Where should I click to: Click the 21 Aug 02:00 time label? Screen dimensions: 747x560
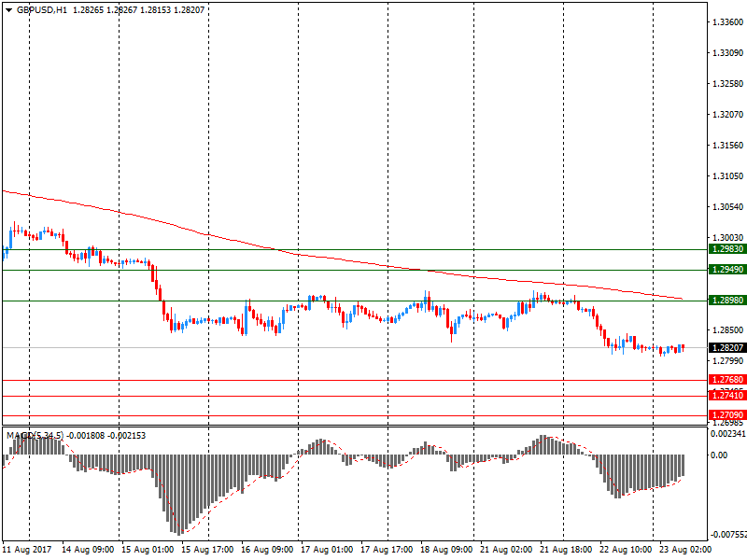pos(506,550)
